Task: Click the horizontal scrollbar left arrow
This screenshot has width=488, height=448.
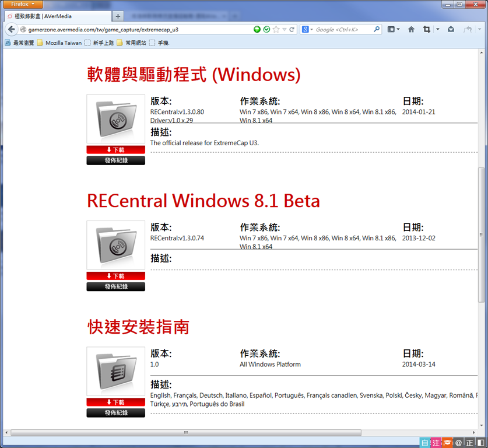Action: 6,432
